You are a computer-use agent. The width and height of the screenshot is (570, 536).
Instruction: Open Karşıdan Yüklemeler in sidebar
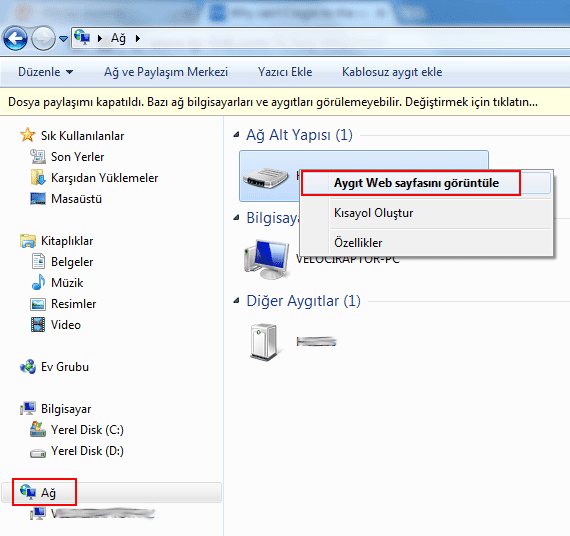[104, 178]
